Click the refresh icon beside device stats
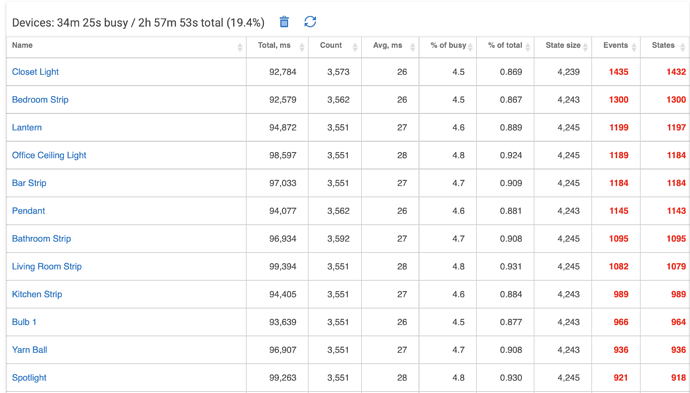The image size is (690, 393). pyautogui.click(x=310, y=22)
